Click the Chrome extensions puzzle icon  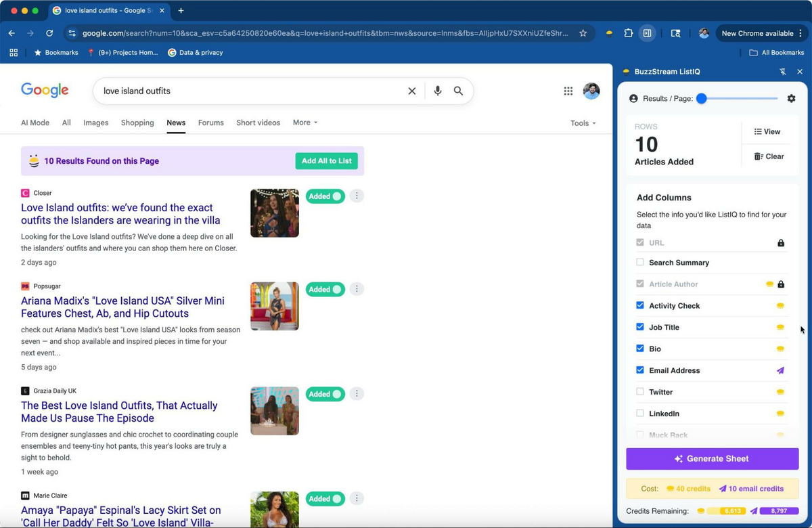(x=629, y=33)
